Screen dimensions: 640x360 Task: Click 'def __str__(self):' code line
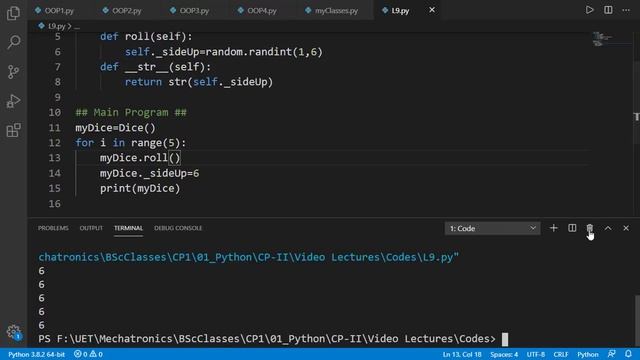(156, 67)
